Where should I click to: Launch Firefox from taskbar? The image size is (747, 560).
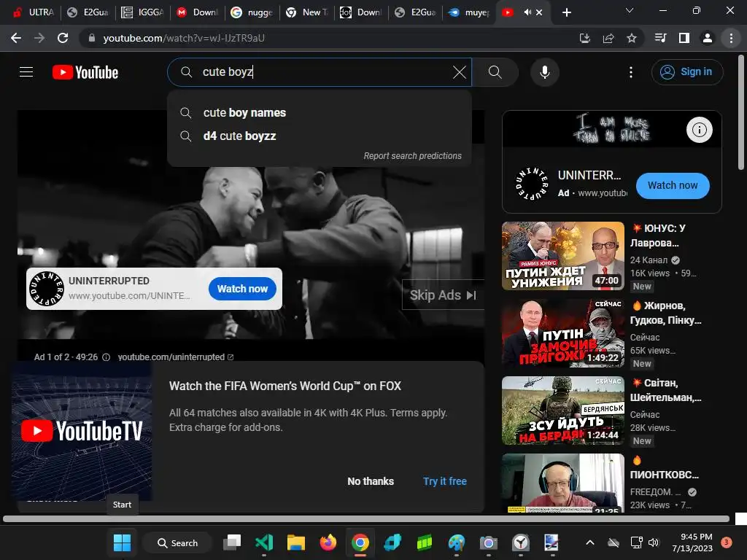pyautogui.click(x=328, y=542)
